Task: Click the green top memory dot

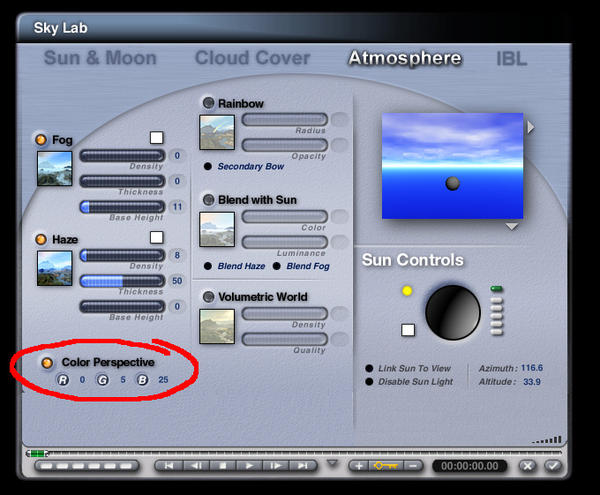Action: click(x=497, y=288)
